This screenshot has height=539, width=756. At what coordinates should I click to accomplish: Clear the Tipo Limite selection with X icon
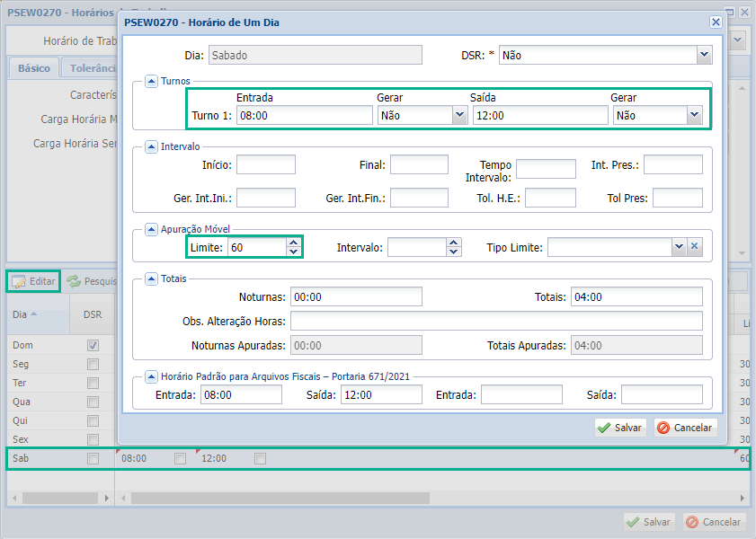click(x=694, y=247)
